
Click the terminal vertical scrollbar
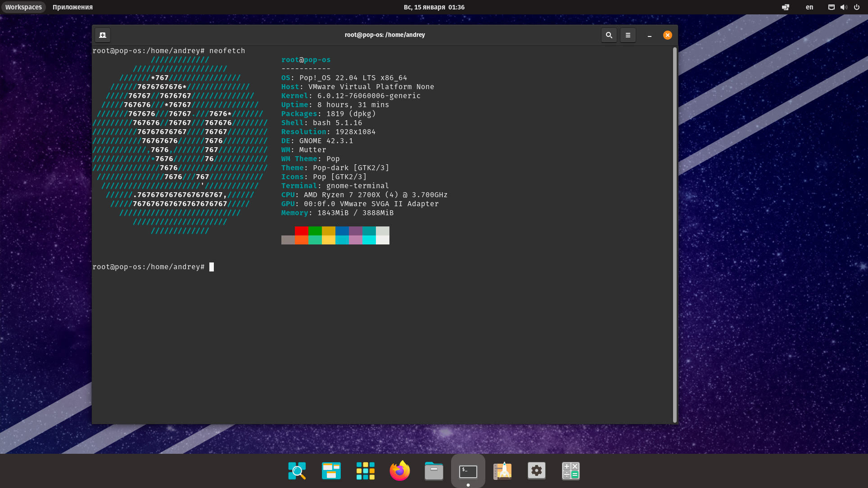[674, 234]
